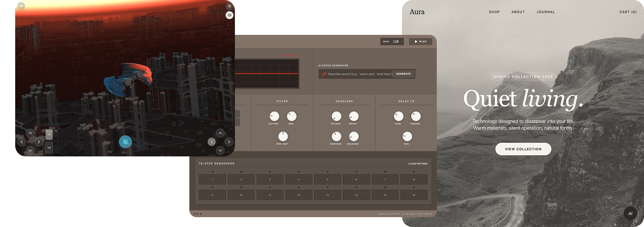This screenshot has height=227, width=644.
Task: Click the three dots on the synth footer
Action: pos(198,214)
